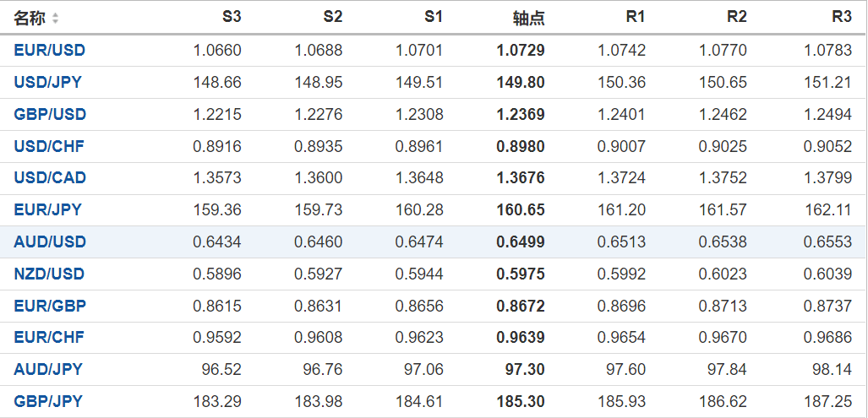Select the AUD/USD pair link

tap(50, 242)
